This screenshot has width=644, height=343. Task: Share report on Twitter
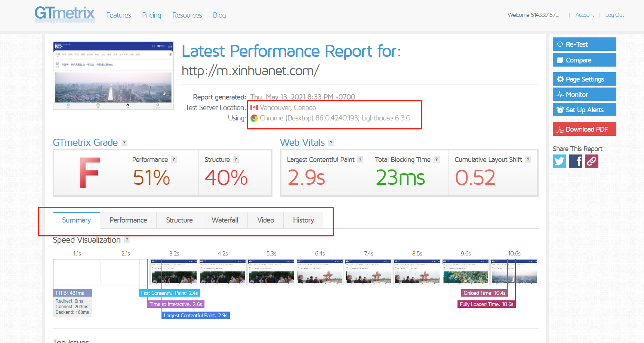tap(560, 161)
